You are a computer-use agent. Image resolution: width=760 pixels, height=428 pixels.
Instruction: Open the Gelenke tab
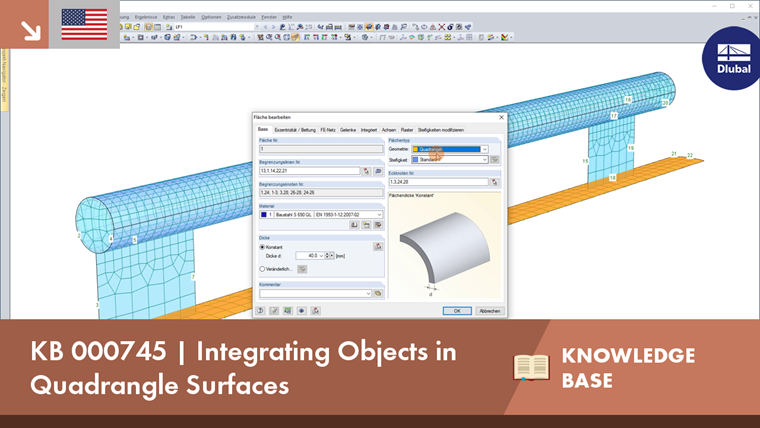348,130
